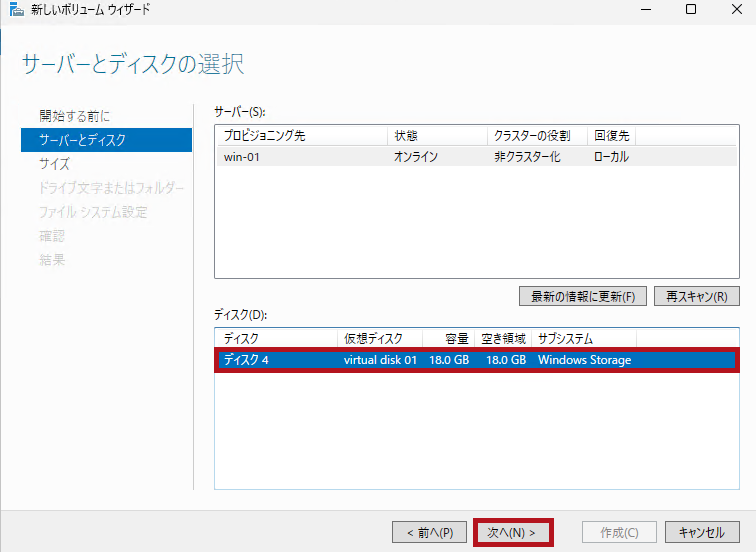
Task: Sort the disk list by 容量
Action: (447, 339)
